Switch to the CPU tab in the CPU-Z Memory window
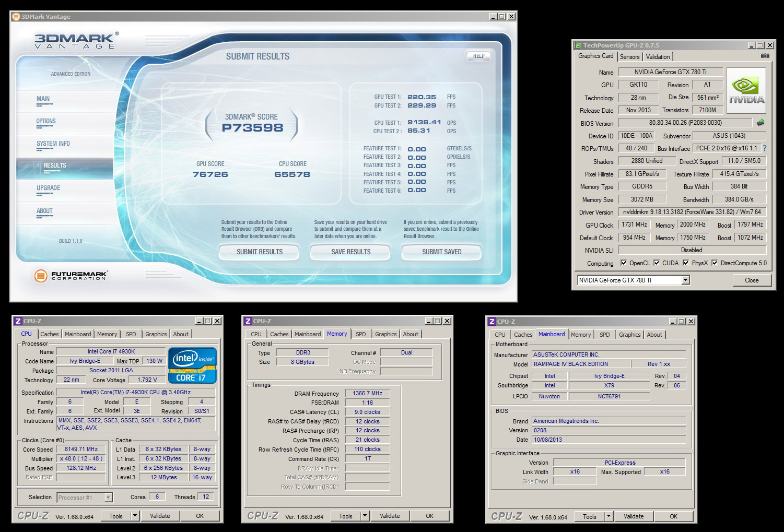Image resolution: width=784 pixels, height=532 pixels. tap(256, 334)
